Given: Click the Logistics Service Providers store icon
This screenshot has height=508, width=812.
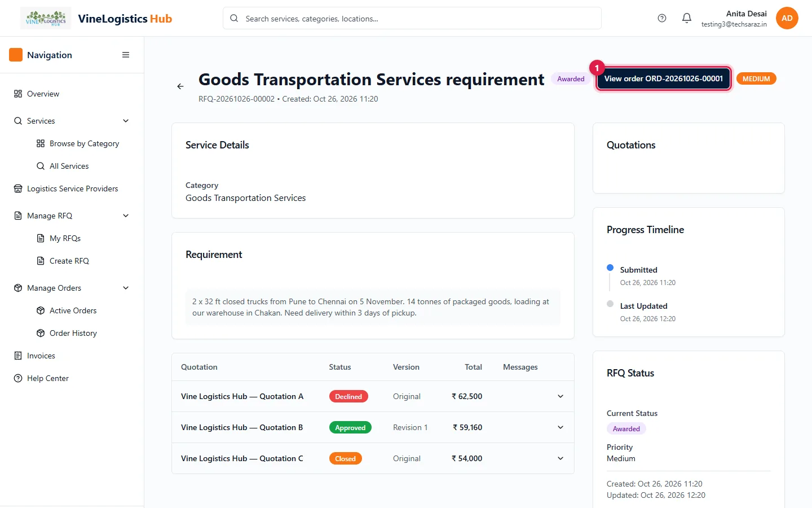Looking at the screenshot, I should click(x=18, y=189).
